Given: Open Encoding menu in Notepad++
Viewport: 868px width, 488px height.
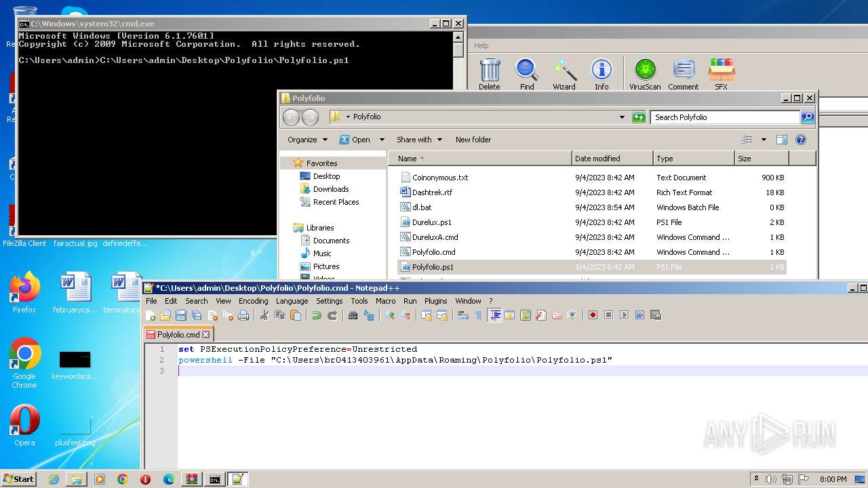Looking at the screenshot, I should coord(254,301).
